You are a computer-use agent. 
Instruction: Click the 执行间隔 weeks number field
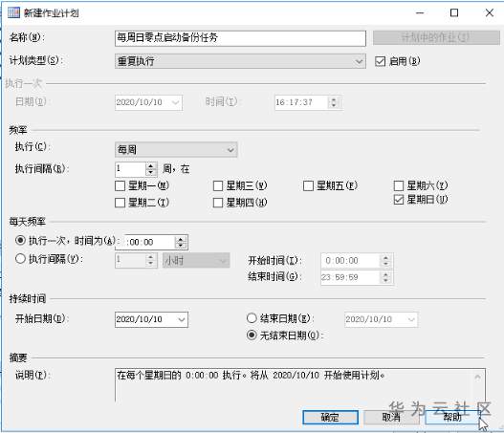(x=130, y=169)
